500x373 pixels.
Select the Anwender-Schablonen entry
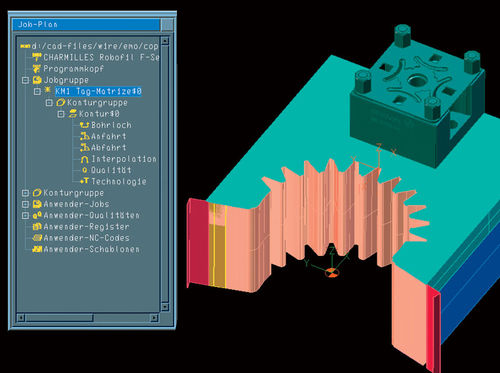(91, 249)
